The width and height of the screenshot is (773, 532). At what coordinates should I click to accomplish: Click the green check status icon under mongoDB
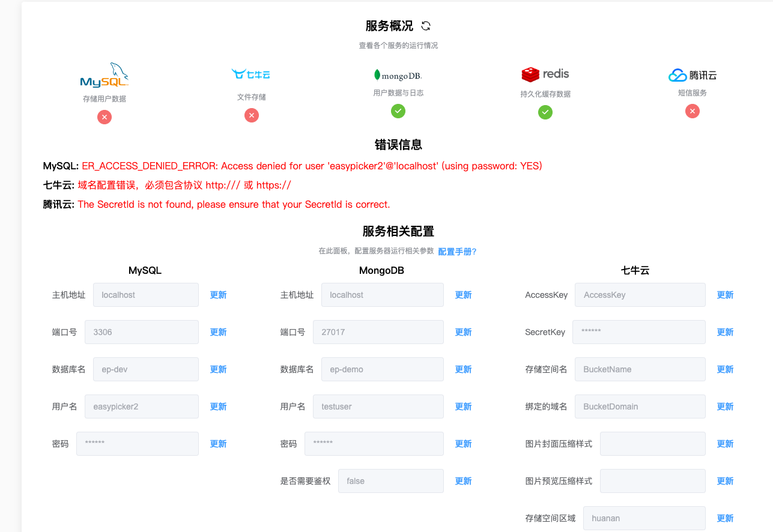point(398,111)
